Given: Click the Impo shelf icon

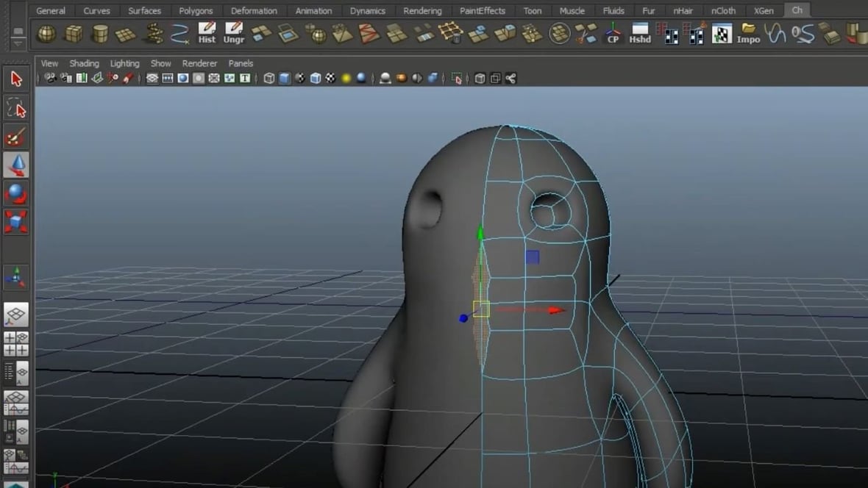Looking at the screenshot, I should (748, 34).
